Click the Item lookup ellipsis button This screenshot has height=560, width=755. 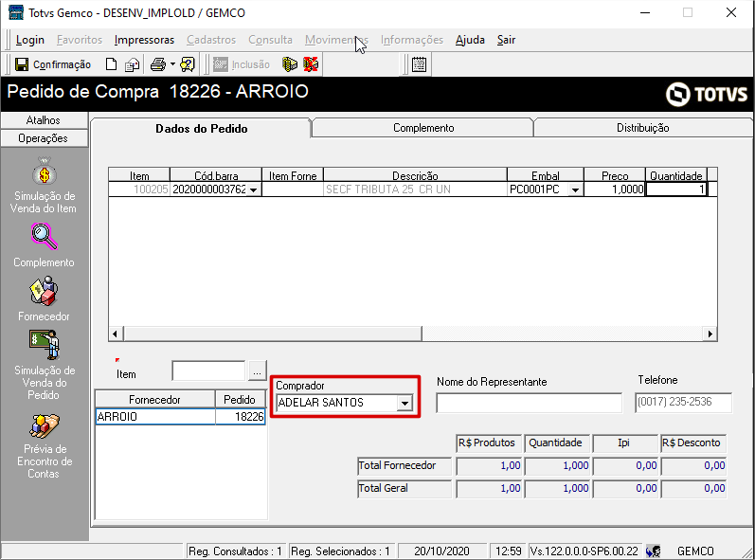pos(257,371)
